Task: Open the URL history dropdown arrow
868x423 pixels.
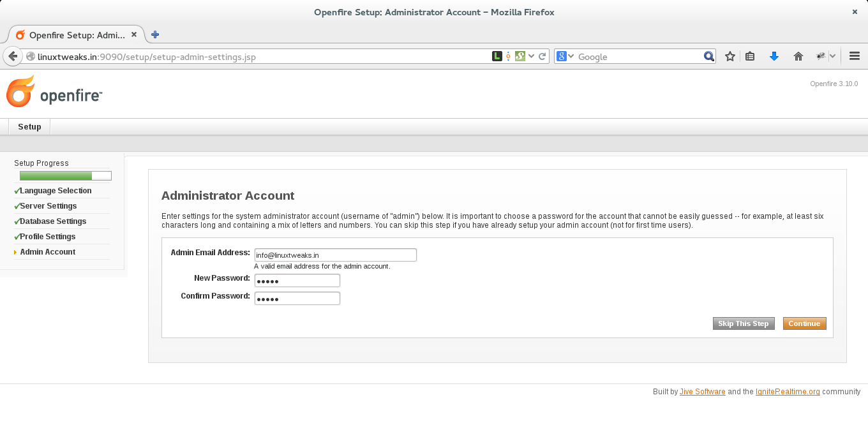Action: [531, 56]
